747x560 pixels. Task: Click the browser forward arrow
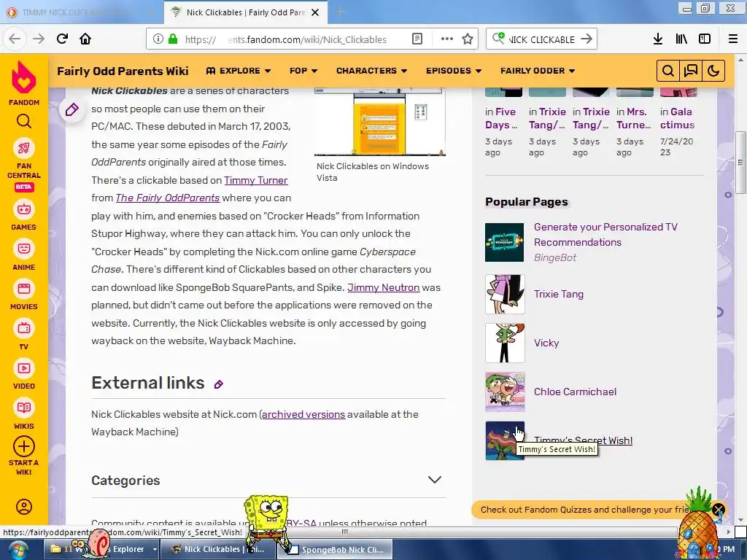pyautogui.click(x=39, y=39)
